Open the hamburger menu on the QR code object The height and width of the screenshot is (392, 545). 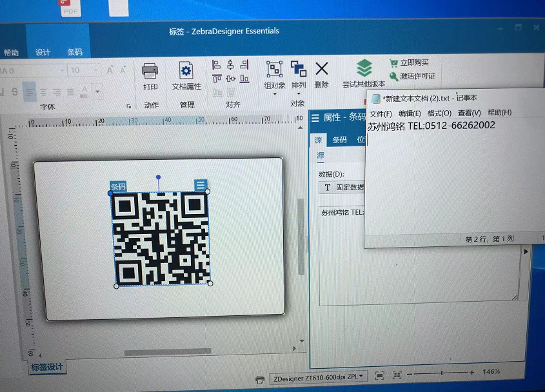[x=201, y=185]
